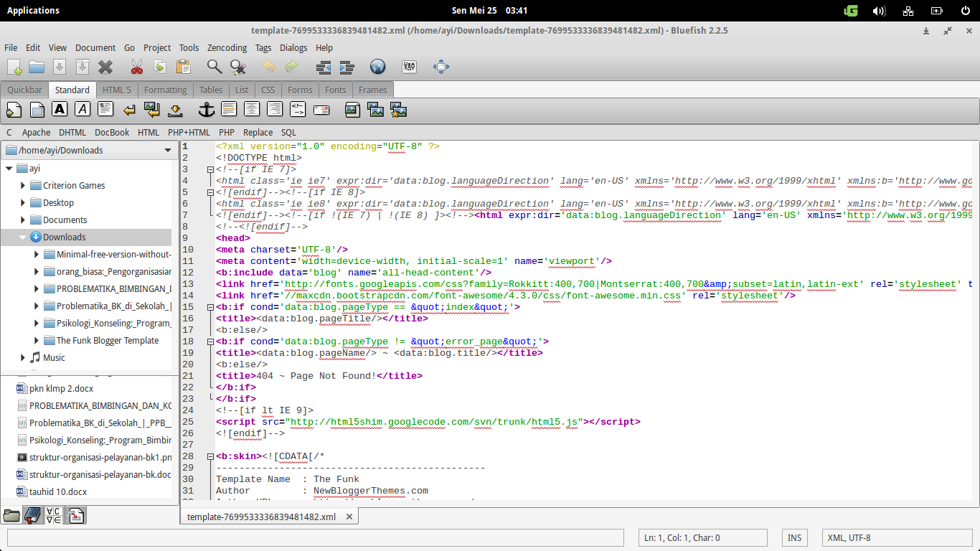This screenshot has width=980, height=551.
Task: Collapse the ayi folder tree node
Action: pos(9,169)
